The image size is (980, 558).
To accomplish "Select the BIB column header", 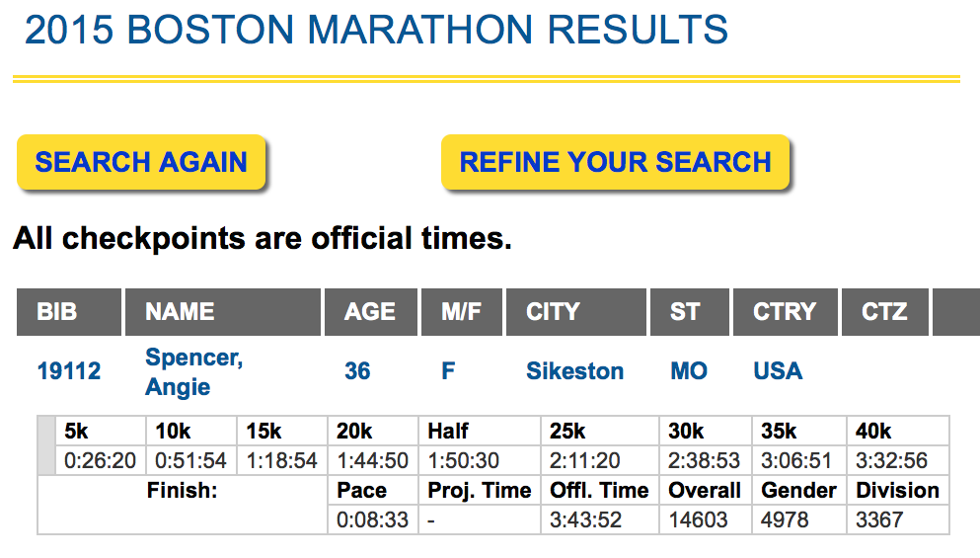I will tap(69, 311).
